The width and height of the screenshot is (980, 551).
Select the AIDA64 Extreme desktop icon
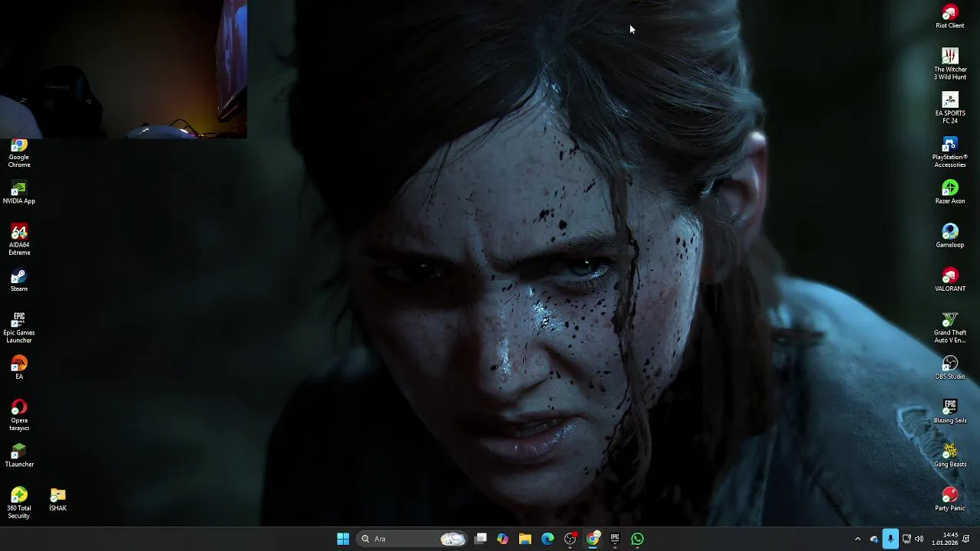pyautogui.click(x=19, y=240)
